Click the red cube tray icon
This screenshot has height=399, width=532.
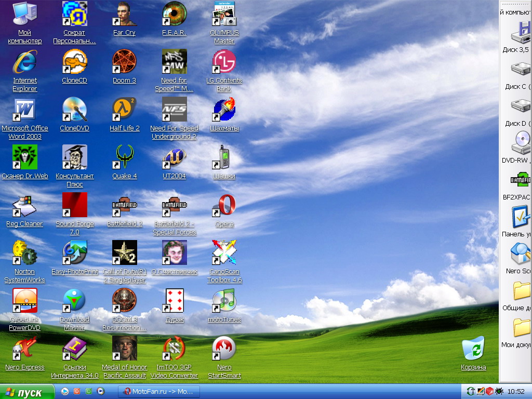click(x=489, y=391)
